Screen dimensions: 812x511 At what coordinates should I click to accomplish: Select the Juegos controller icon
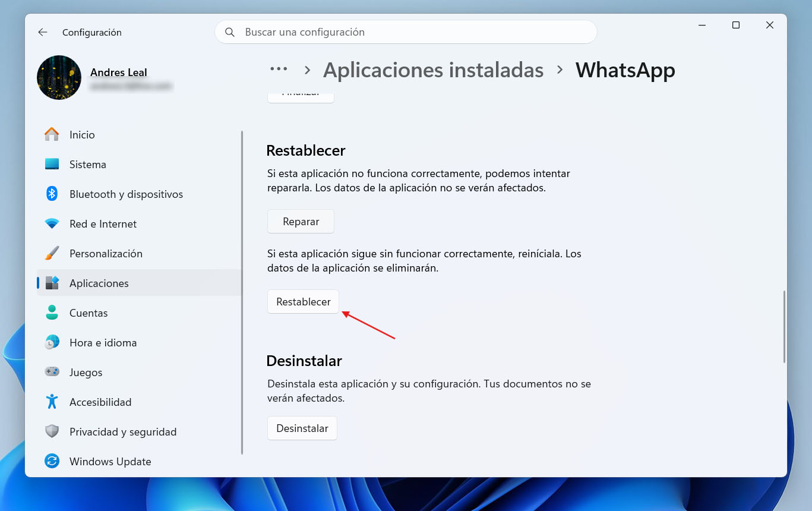pyautogui.click(x=52, y=372)
